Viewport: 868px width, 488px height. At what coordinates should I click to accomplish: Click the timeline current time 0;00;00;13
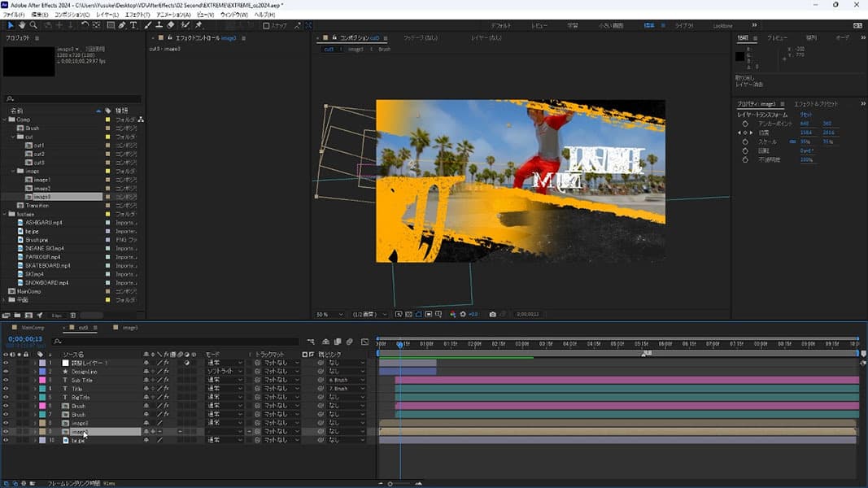click(x=25, y=339)
